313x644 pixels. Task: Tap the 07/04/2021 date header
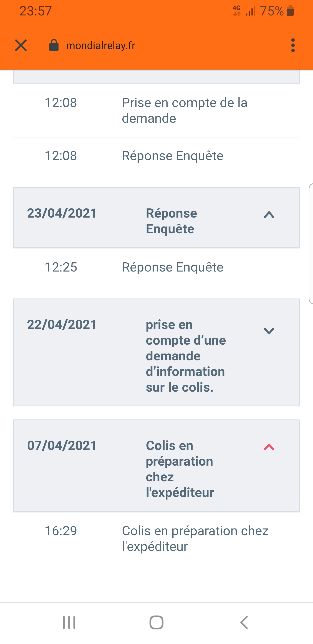(62, 446)
